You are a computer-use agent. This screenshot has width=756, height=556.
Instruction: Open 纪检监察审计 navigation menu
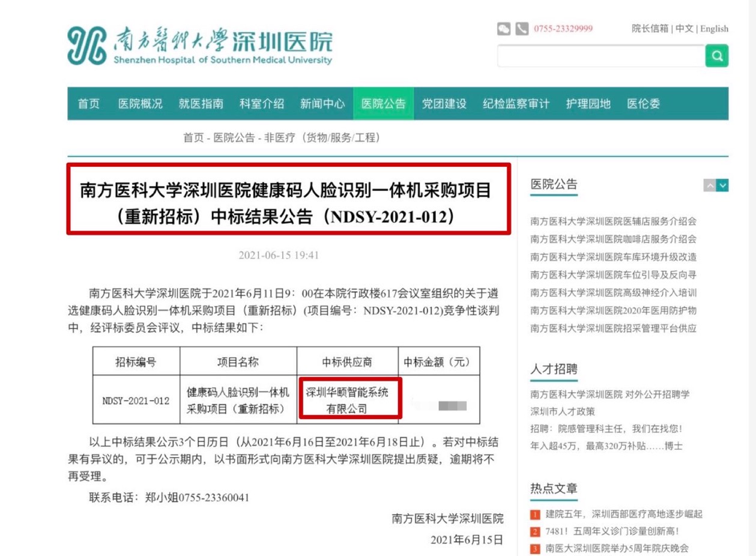point(516,104)
